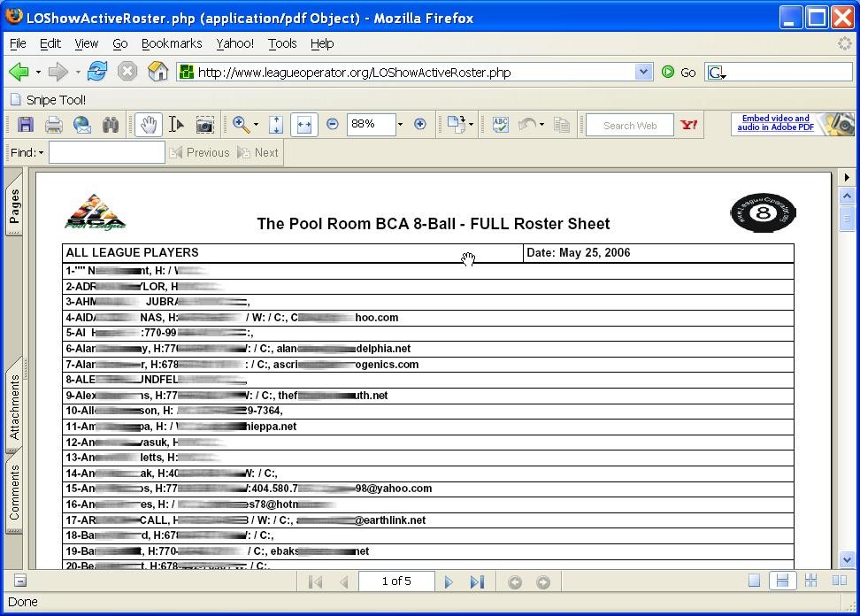Open the binoculars Search tool

[x=111, y=125]
